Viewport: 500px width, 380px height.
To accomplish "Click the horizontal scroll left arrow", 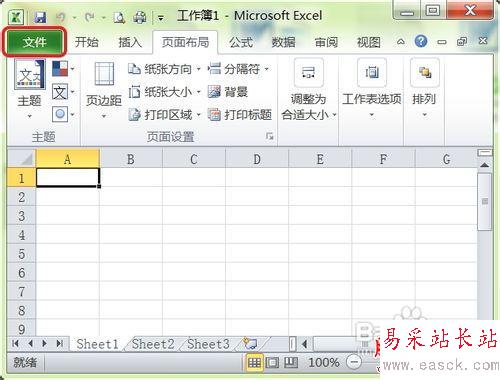I will pyautogui.click(x=304, y=344).
